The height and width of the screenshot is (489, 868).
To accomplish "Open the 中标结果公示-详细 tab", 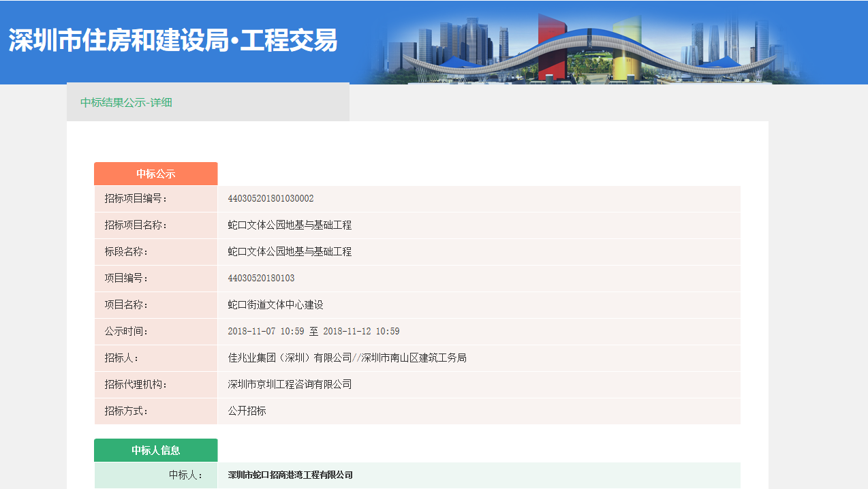I will (127, 102).
